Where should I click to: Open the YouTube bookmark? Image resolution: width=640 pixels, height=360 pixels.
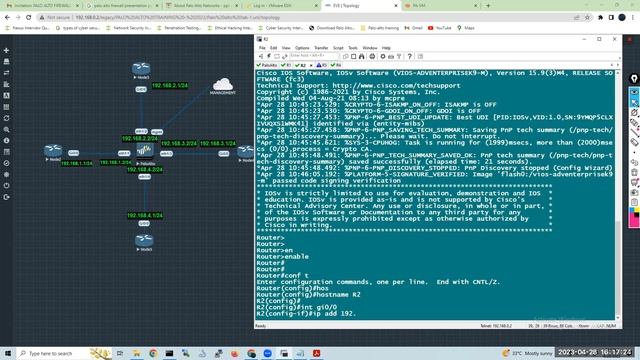click(440, 28)
